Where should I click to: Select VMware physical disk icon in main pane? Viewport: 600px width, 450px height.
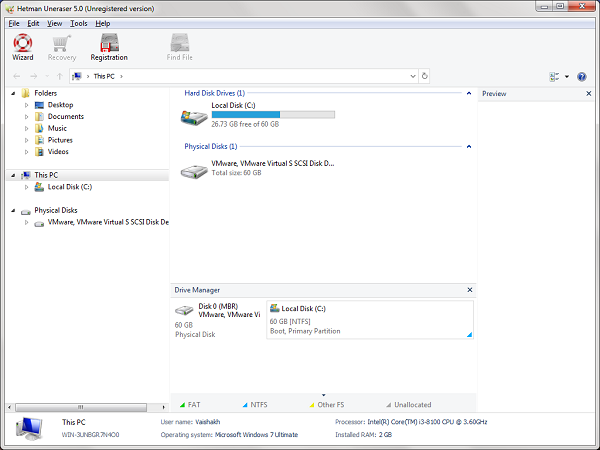tap(194, 170)
